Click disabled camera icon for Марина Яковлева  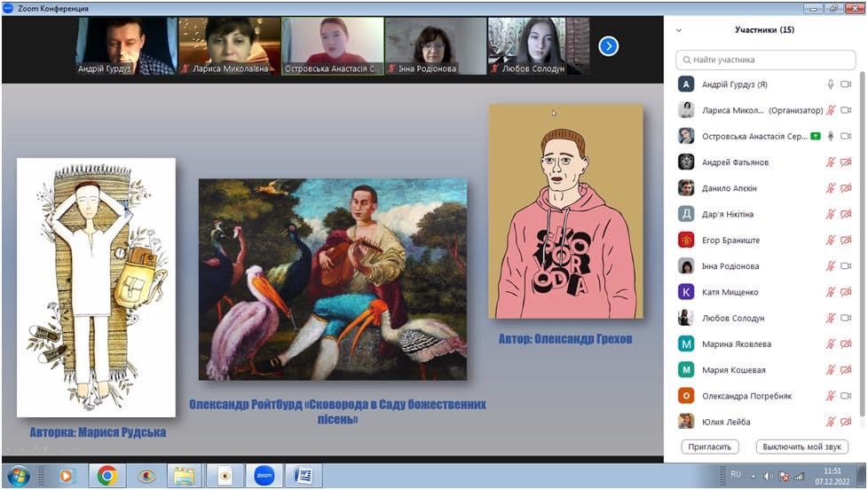(x=846, y=344)
